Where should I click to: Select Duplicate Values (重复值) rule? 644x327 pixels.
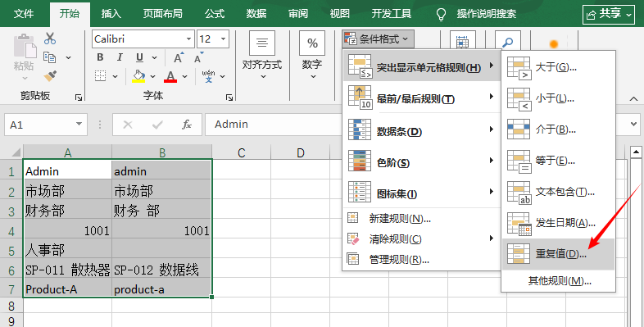558,254
